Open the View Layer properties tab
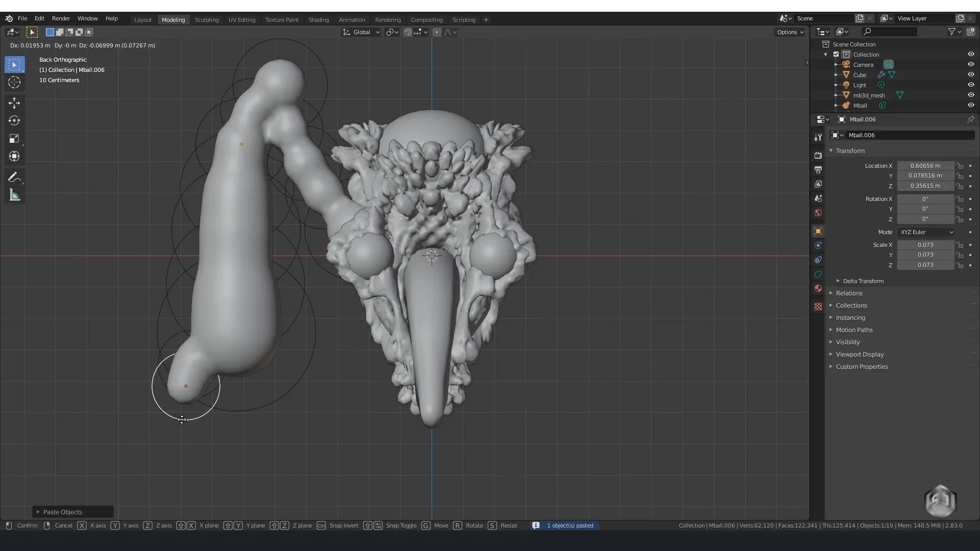The height and width of the screenshot is (551, 980). [818, 184]
